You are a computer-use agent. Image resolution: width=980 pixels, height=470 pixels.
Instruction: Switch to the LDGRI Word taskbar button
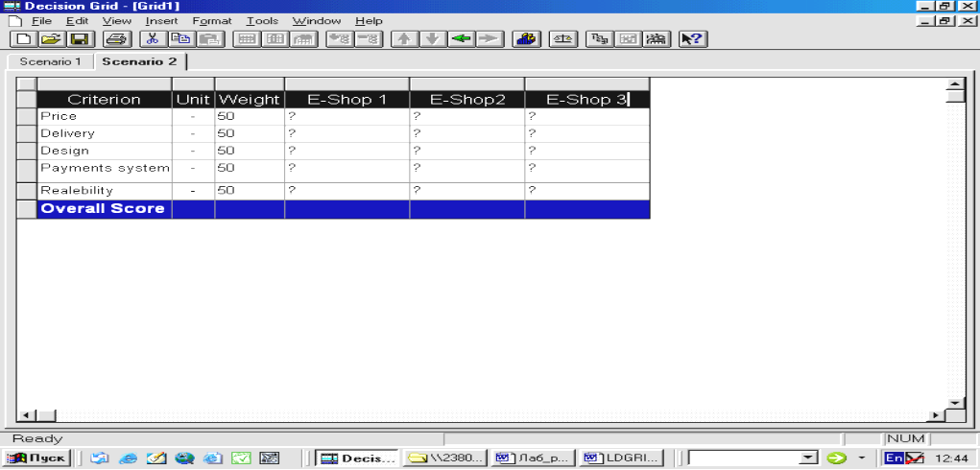(x=621, y=458)
